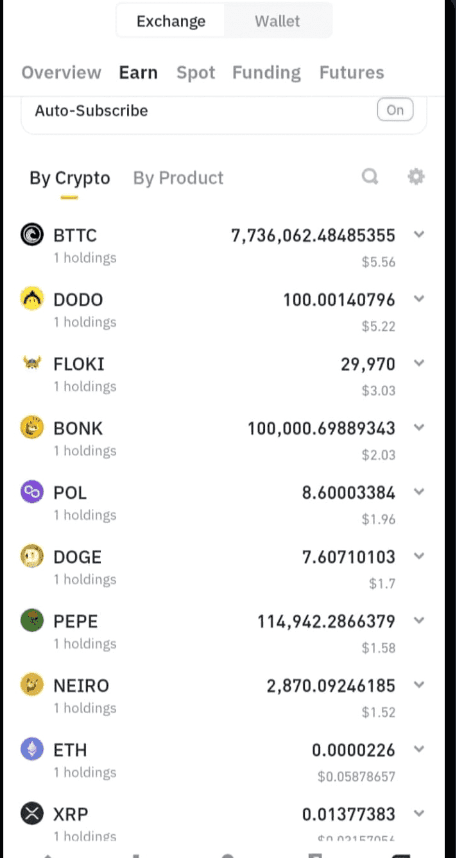456x858 pixels.
Task: Toggle the Auto-Subscribe On switch
Action: pyautogui.click(x=395, y=110)
